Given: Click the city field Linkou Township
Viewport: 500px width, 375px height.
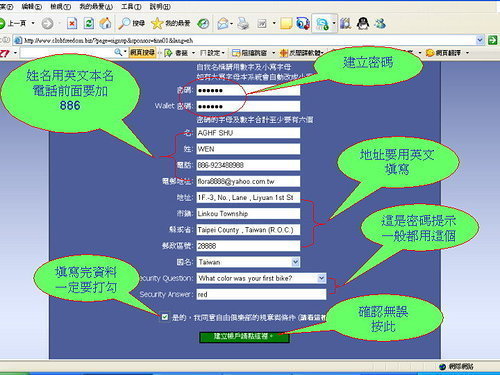Looking at the screenshot, I should (248, 214).
